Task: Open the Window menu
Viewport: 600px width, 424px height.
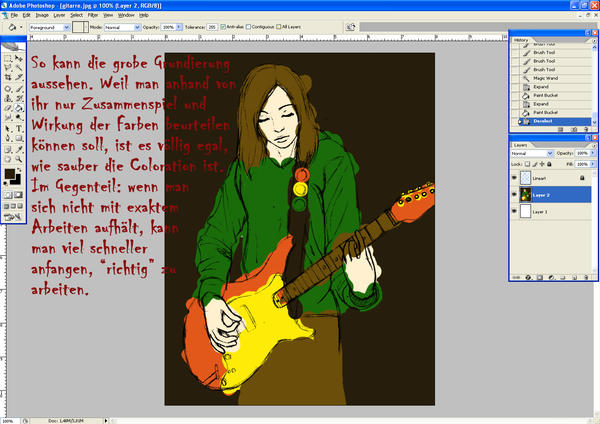Action: [x=126, y=15]
